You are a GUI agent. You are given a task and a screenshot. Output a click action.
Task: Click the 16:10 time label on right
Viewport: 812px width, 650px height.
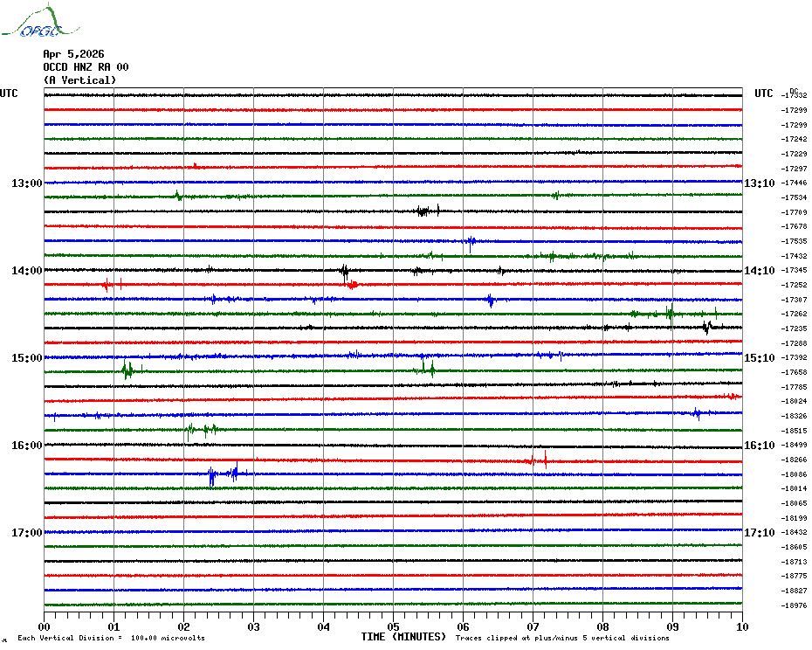coord(759,446)
